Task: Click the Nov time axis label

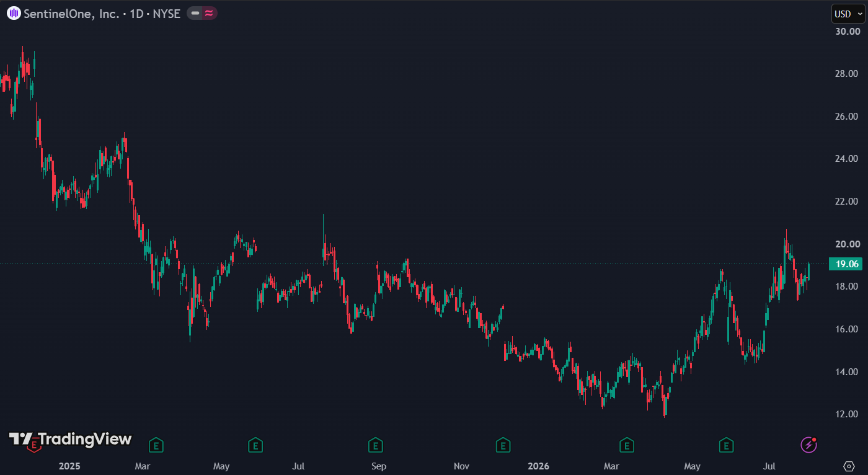Action: [x=461, y=466]
